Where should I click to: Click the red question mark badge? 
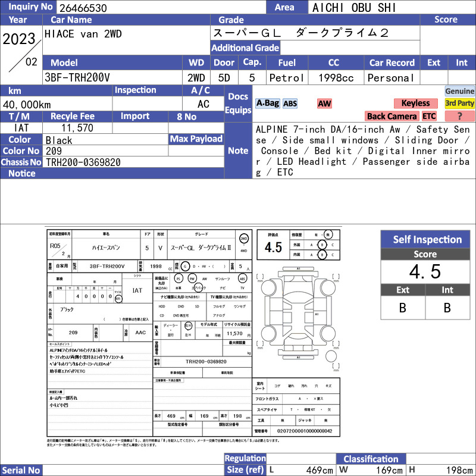[x=459, y=116]
